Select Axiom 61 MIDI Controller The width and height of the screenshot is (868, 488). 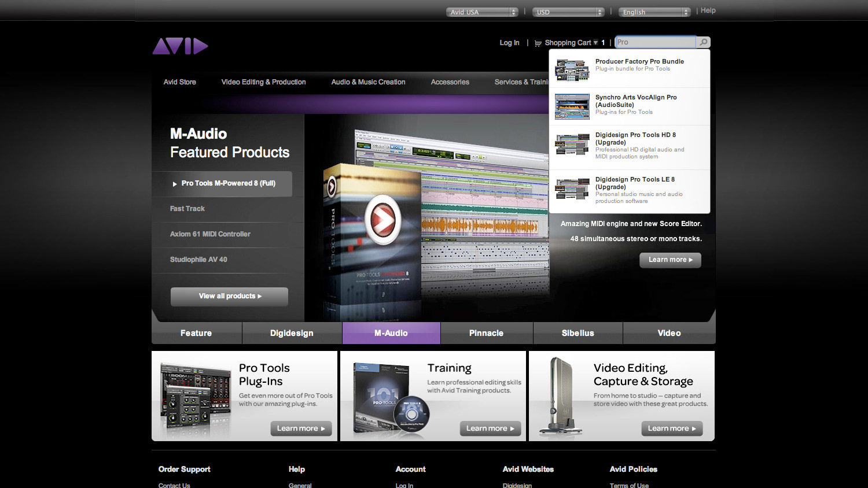click(210, 234)
